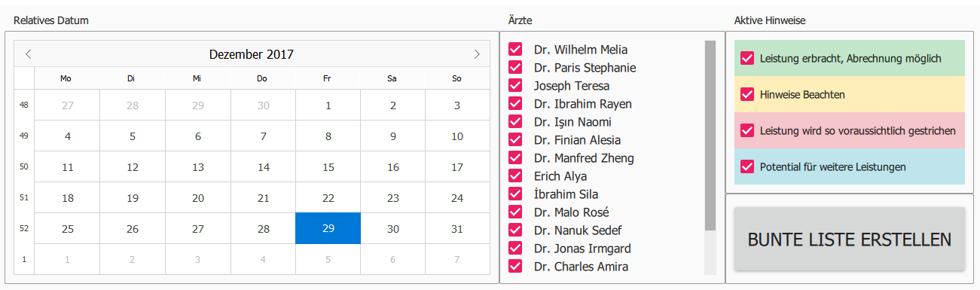Pick December 31 in calendar

(x=457, y=228)
